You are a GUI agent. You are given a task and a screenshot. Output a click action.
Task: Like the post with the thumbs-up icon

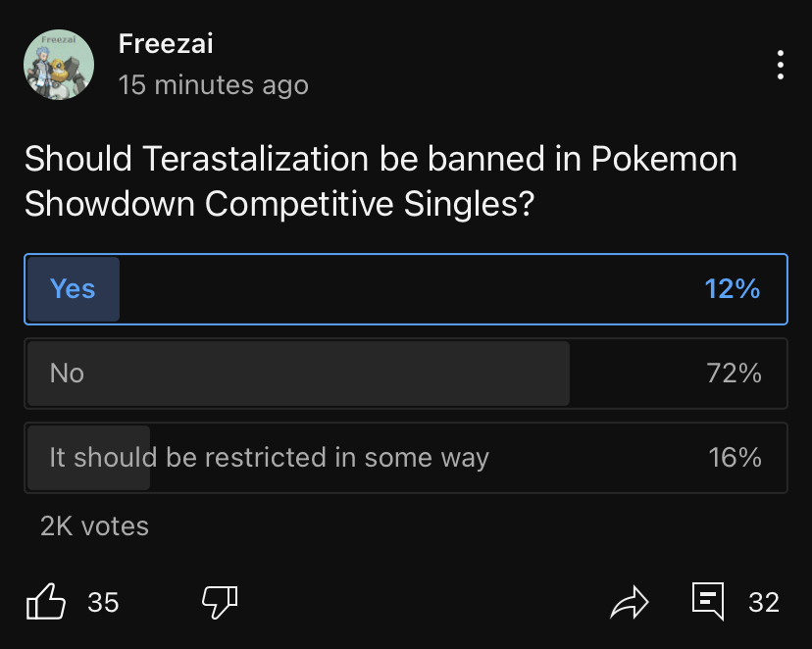46,601
